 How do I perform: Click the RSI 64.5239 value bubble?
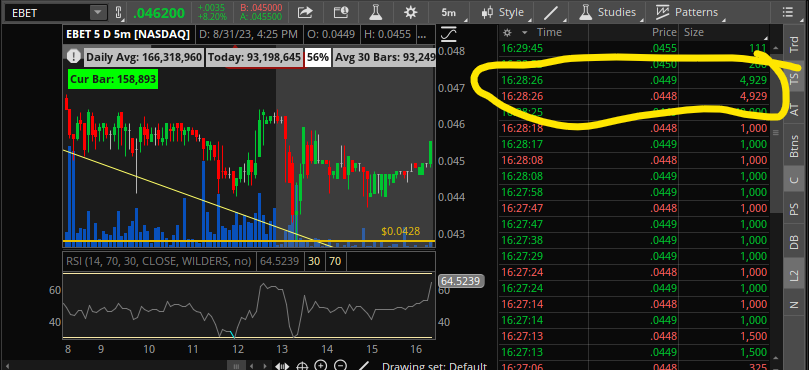(x=460, y=281)
